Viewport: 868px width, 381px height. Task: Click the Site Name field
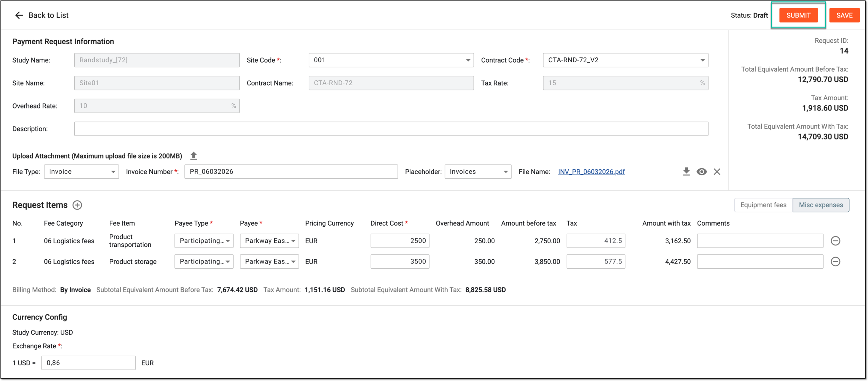click(x=157, y=83)
